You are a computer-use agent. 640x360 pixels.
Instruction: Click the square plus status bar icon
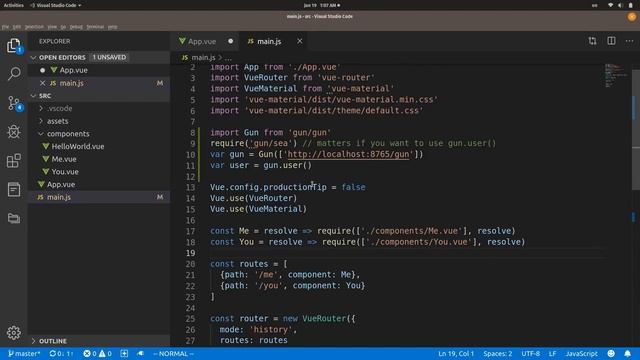coord(124,353)
